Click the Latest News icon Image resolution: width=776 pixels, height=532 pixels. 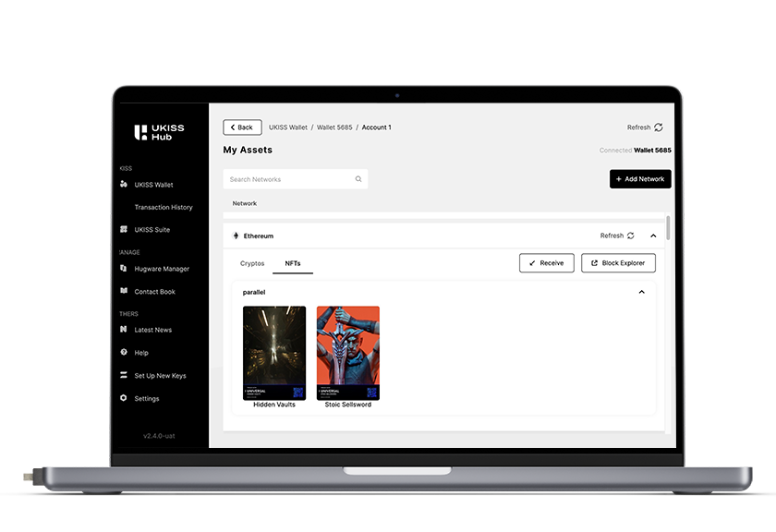pos(123,329)
